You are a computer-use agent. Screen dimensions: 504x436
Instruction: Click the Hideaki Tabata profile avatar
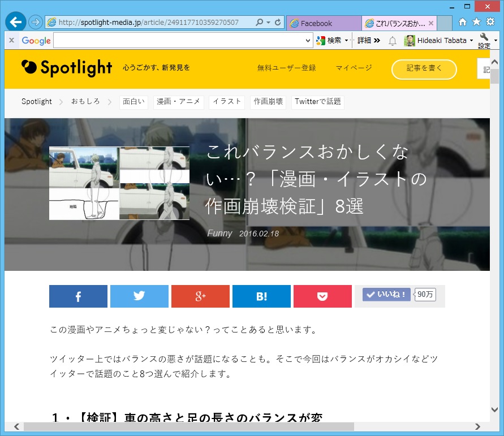(x=410, y=41)
